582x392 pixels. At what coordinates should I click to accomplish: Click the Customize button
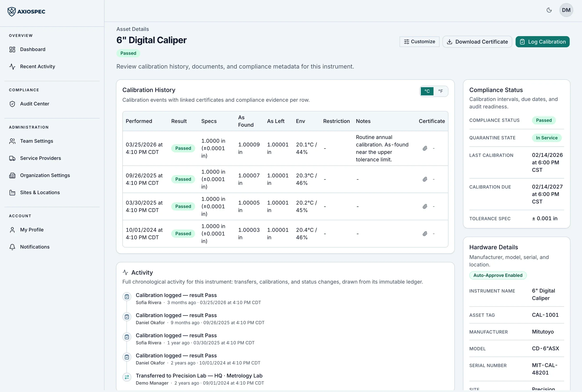(x=419, y=42)
